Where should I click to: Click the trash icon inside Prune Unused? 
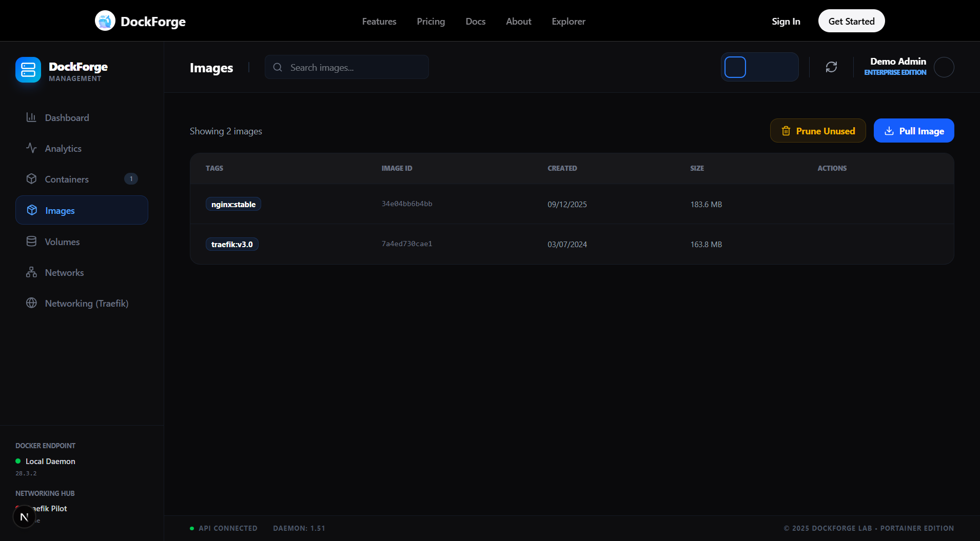tap(786, 131)
